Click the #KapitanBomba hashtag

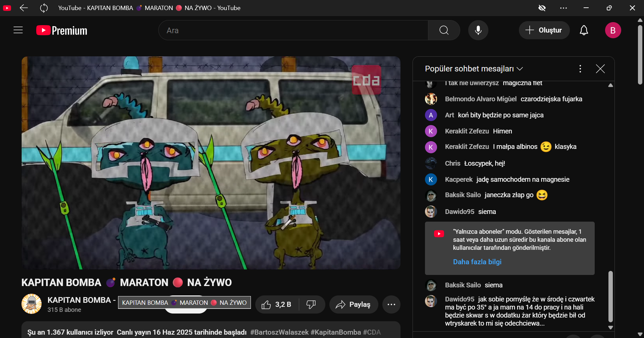[336, 332]
